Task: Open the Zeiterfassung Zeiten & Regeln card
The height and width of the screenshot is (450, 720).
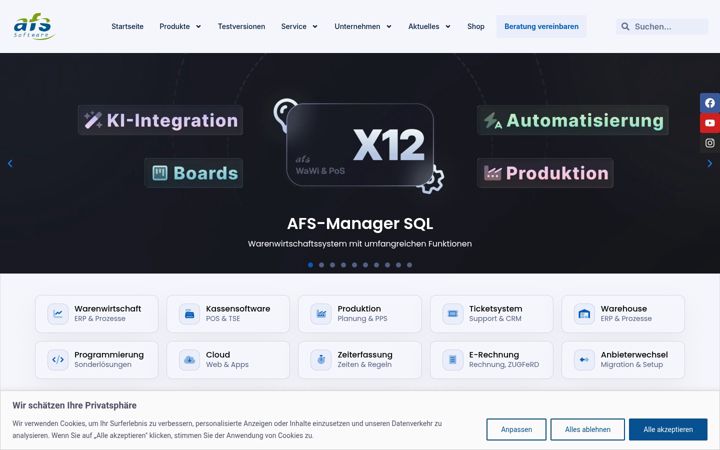Action: point(360,360)
